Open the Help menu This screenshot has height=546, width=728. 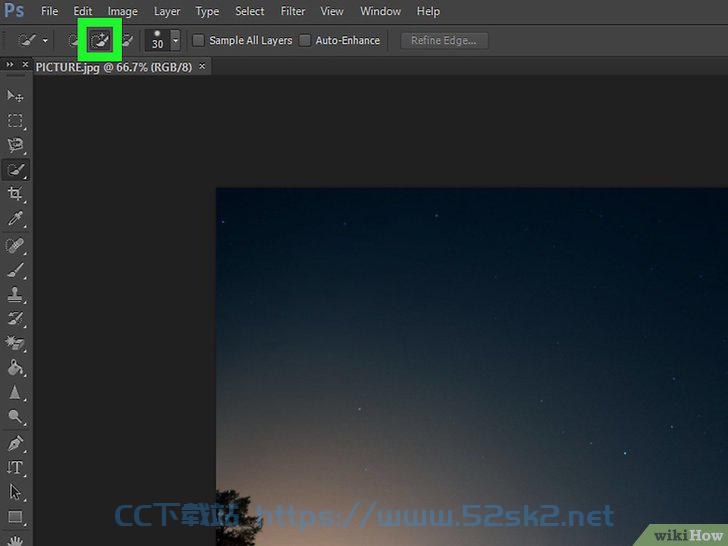click(428, 11)
